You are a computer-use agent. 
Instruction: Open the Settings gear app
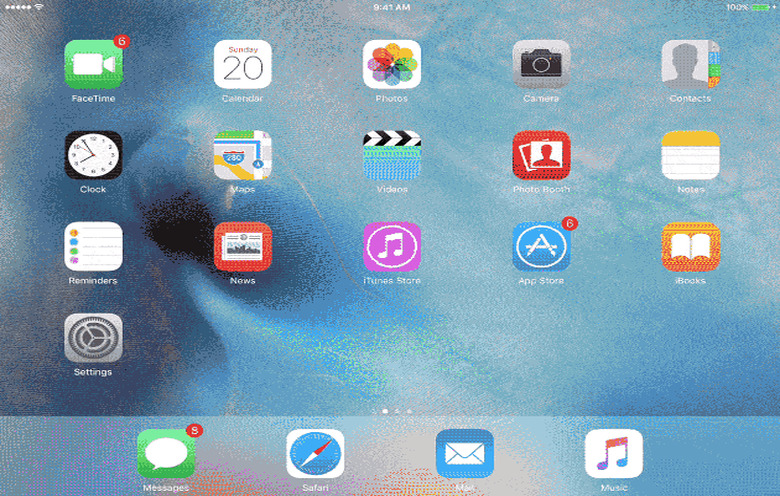click(93, 338)
